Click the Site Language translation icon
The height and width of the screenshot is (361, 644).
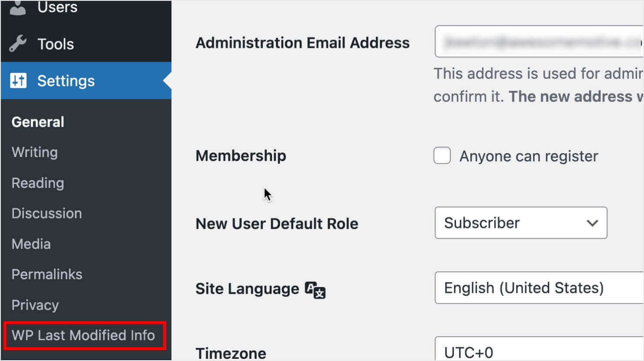[x=315, y=290]
